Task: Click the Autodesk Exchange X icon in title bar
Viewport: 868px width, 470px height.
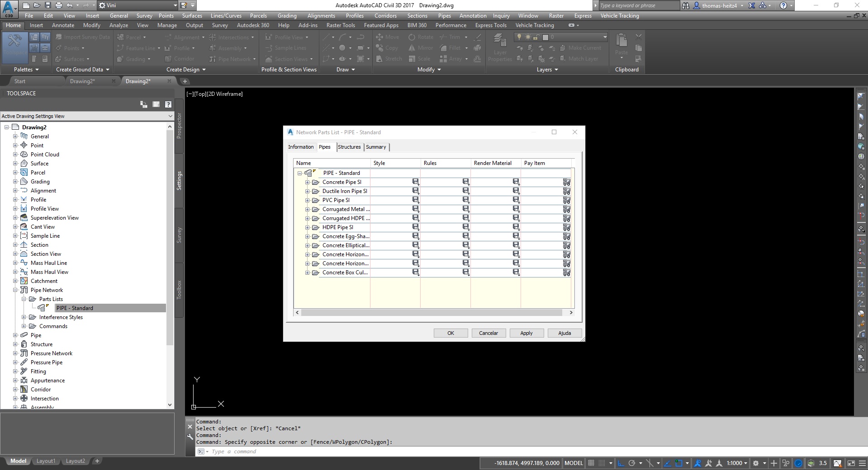Action: (x=751, y=5)
